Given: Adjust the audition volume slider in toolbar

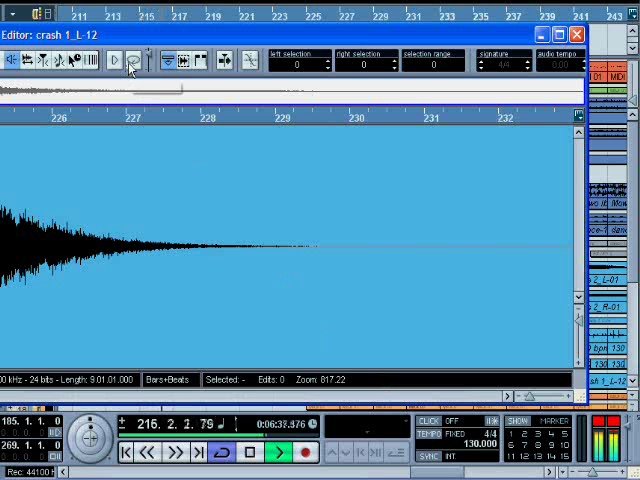Looking at the screenshot, I should click(x=149, y=60).
